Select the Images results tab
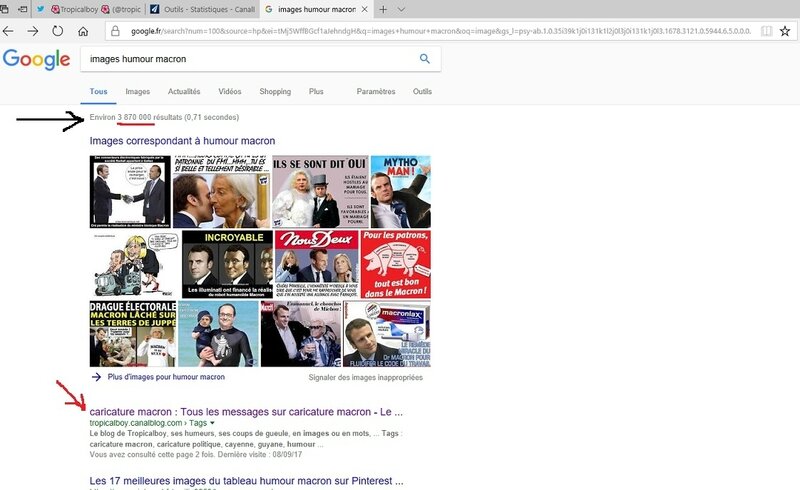Viewport: 800px width, 490px height. [138, 91]
